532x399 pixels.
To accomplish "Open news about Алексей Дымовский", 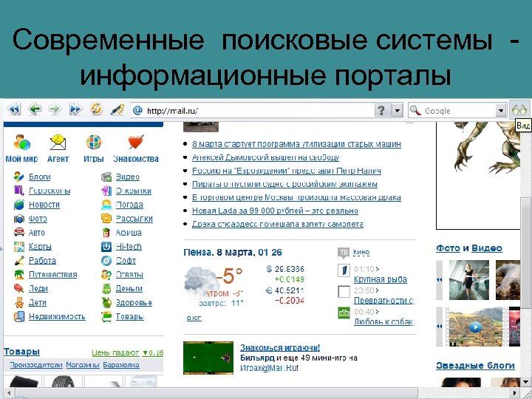I will (266, 157).
